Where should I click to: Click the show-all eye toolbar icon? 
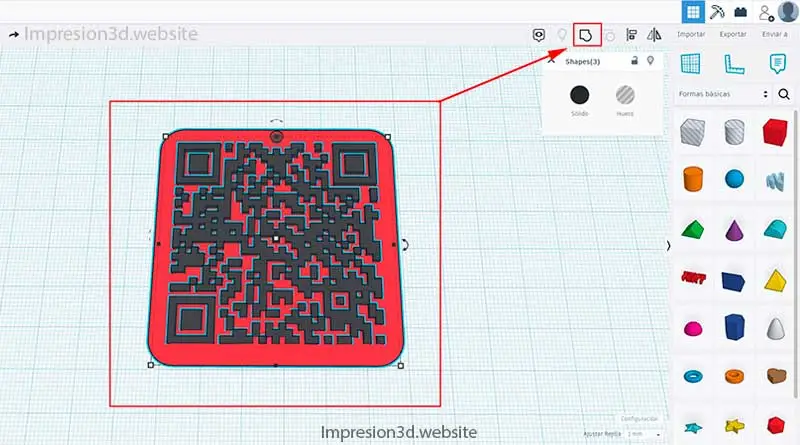(x=539, y=35)
